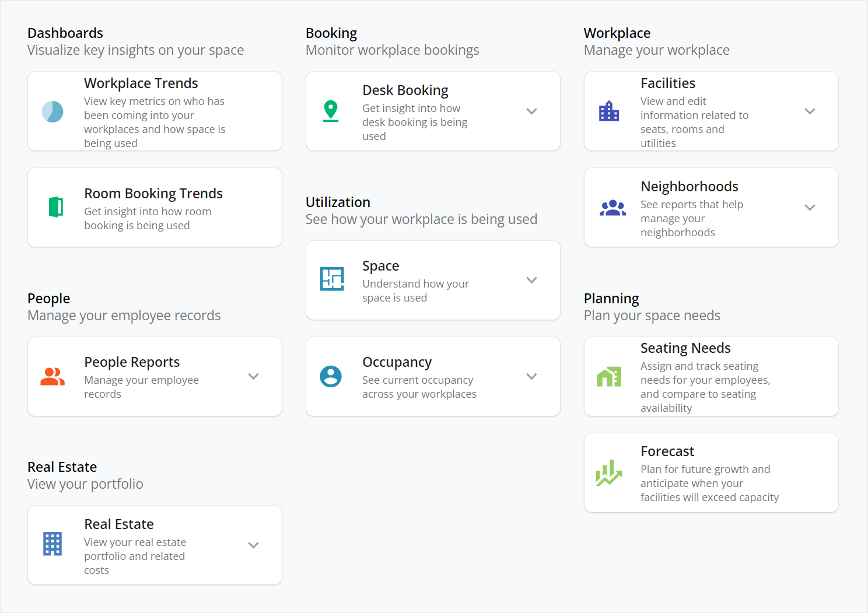868x613 pixels.
Task: Open the Space utilization card
Action: (433, 280)
